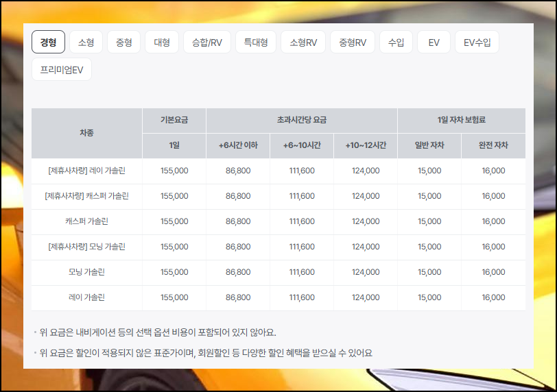
Task: Select the 승합/RV tab
Action: point(207,42)
